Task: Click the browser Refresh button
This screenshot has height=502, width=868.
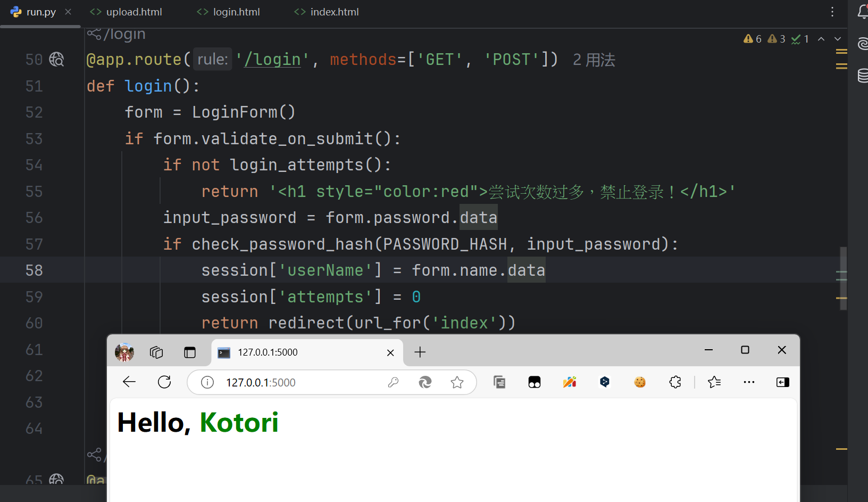Action: 164,382
